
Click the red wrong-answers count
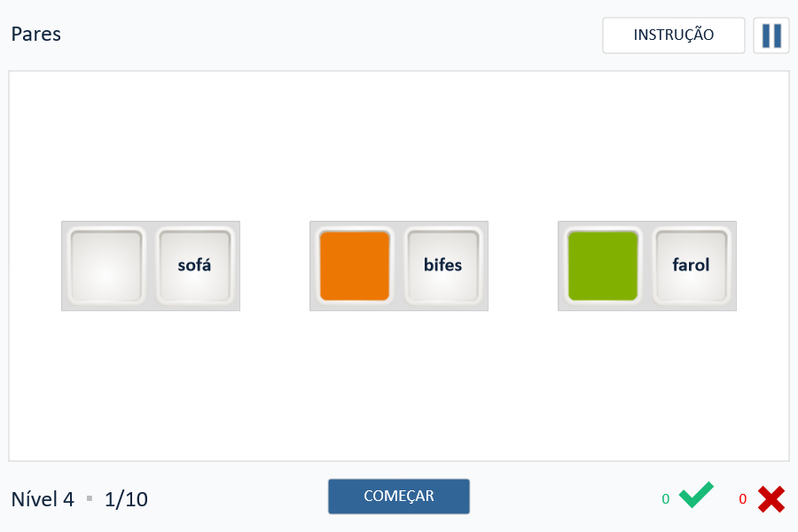click(x=742, y=499)
